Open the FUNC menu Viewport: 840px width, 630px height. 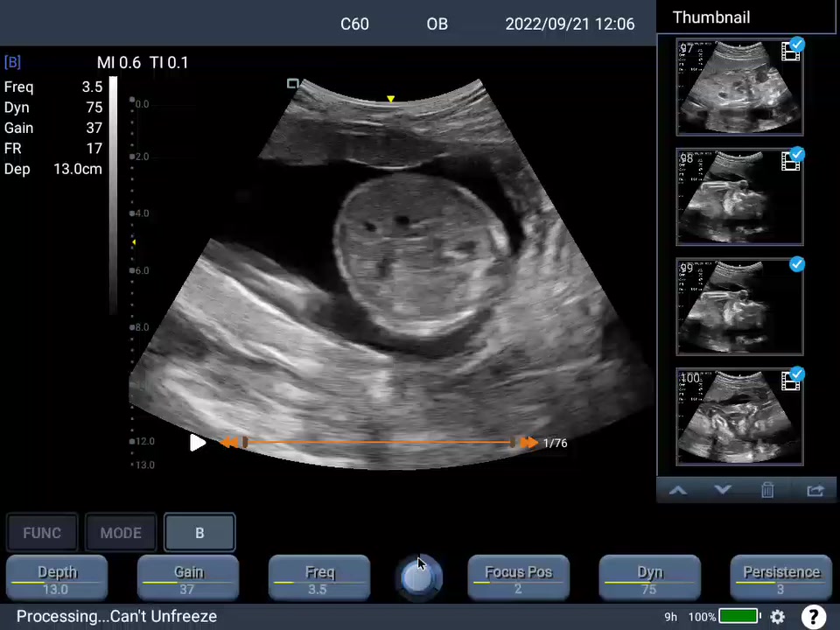click(x=42, y=533)
